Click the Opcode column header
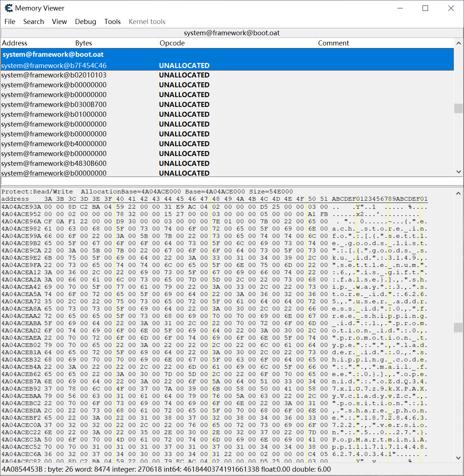The width and height of the screenshot is (464, 476). point(172,43)
